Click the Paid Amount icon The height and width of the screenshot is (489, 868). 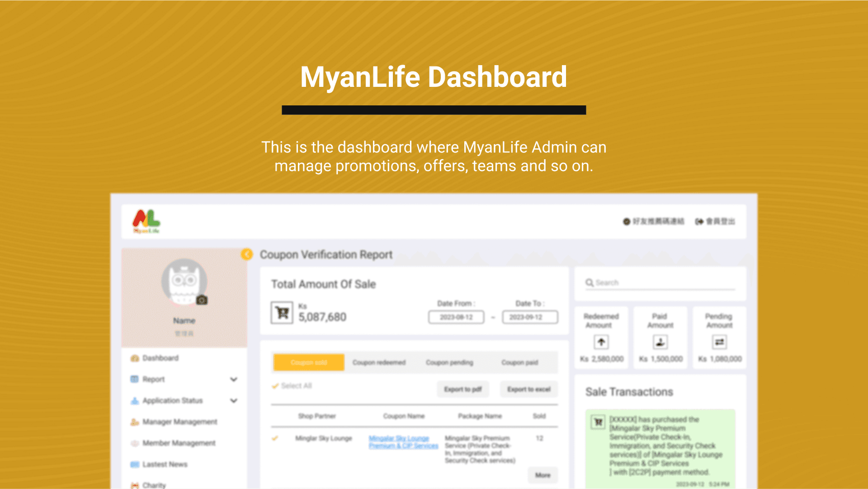pos(660,342)
